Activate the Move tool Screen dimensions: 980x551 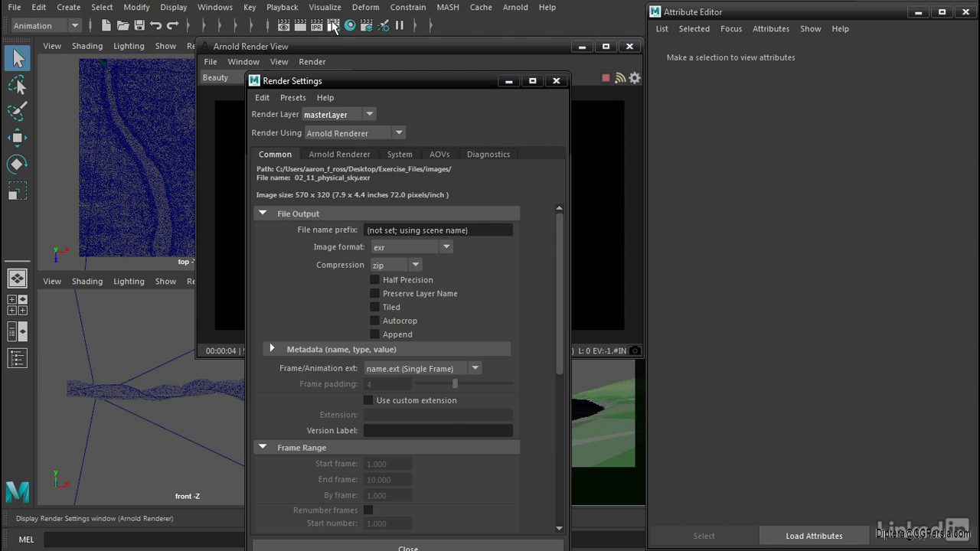pyautogui.click(x=18, y=138)
